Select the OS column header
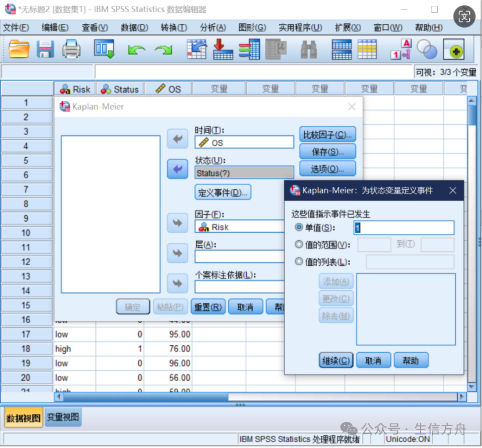Image resolution: width=482 pixels, height=448 pixels. [168, 89]
